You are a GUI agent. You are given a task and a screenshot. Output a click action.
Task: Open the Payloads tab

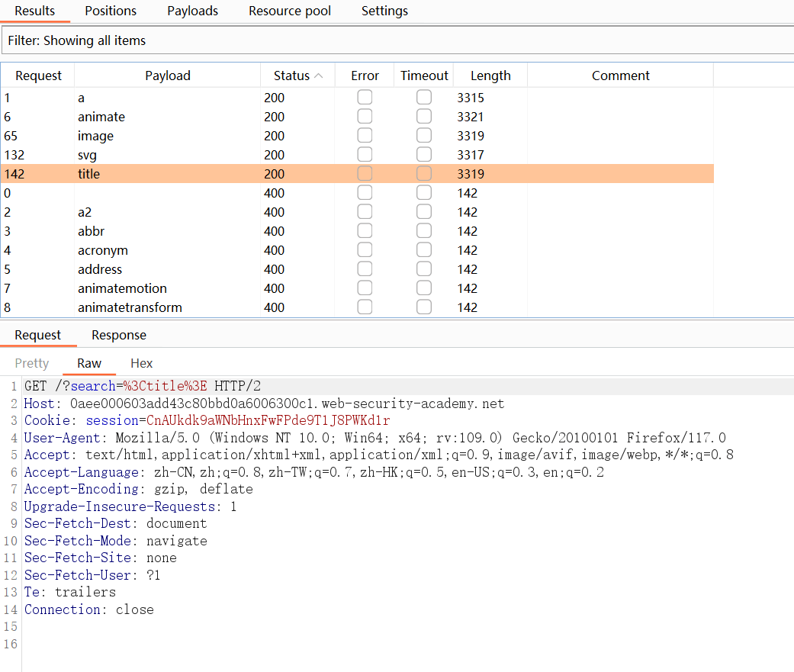[192, 11]
